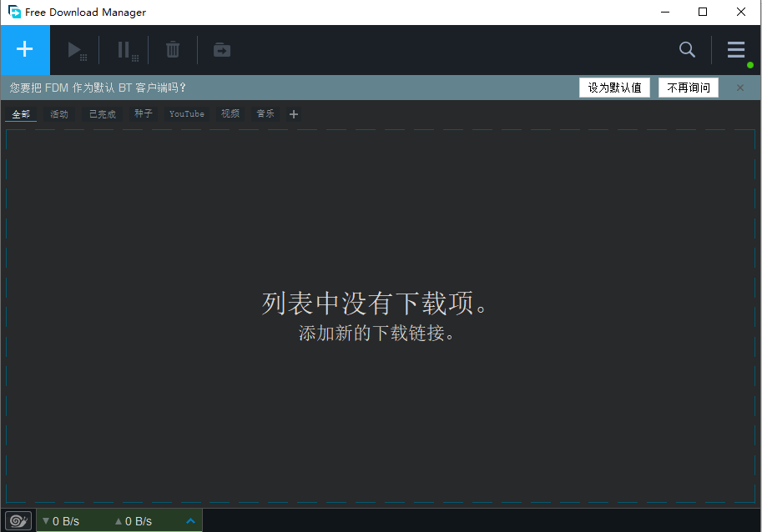The height and width of the screenshot is (532, 762).
Task: Open the hamburger main menu
Action: click(735, 49)
